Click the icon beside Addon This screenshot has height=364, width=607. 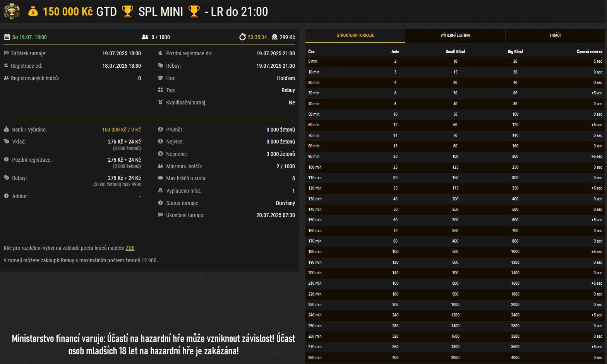(x=6, y=196)
